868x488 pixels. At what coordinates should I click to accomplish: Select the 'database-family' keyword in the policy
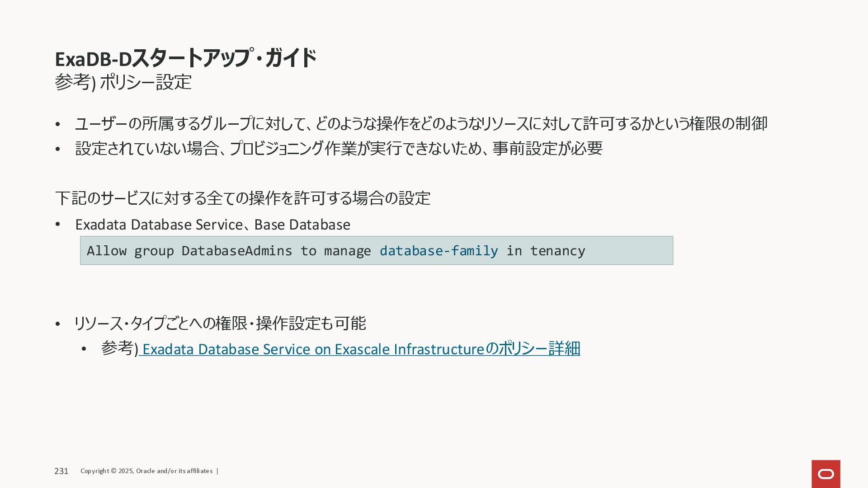coord(439,251)
